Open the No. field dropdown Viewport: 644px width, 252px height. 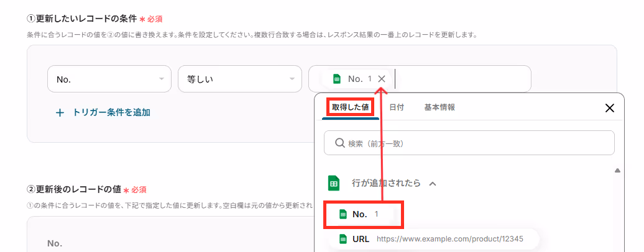(109, 79)
